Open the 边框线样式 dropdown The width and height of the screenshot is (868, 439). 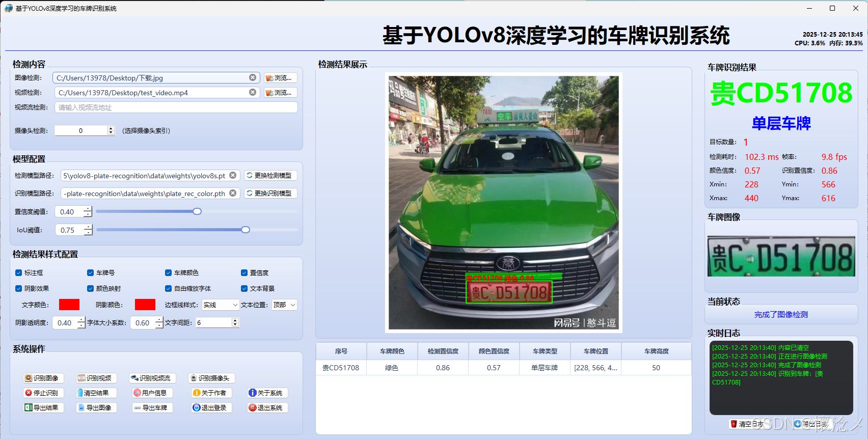[221, 305]
